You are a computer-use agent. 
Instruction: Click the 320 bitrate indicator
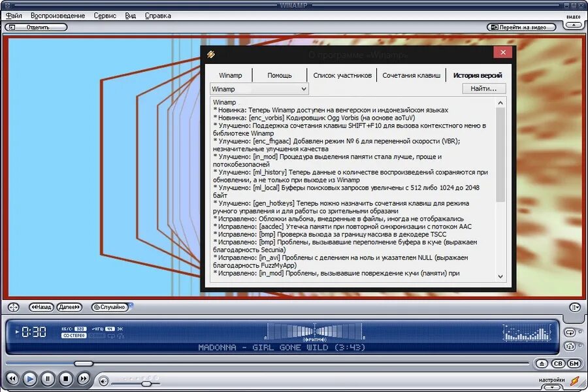coord(80,329)
